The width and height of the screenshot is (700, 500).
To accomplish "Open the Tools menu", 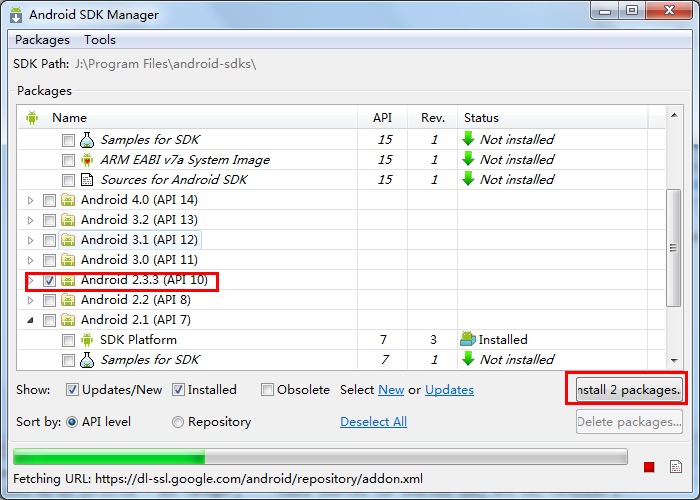I will (x=100, y=40).
